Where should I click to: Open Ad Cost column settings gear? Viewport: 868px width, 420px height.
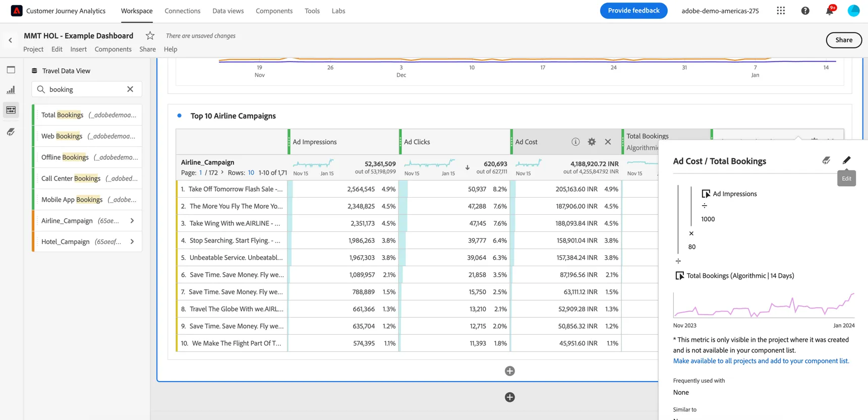[x=592, y=142]
